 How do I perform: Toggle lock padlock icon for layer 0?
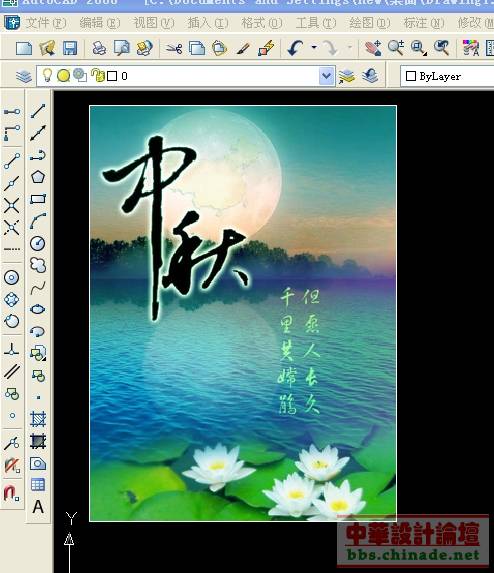click(98, 75)
